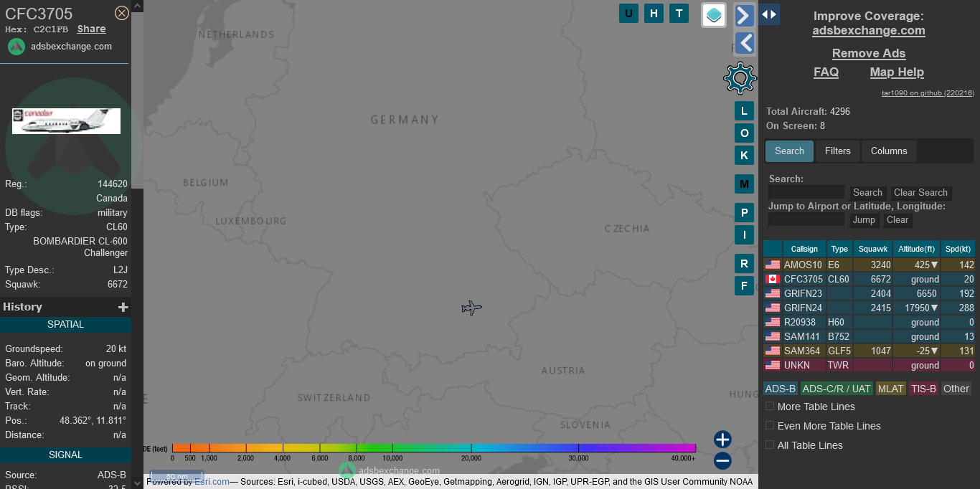The image size is (980, 489).
Task: Click the Esri.com attribution link
Action: [x=212, y=482]
